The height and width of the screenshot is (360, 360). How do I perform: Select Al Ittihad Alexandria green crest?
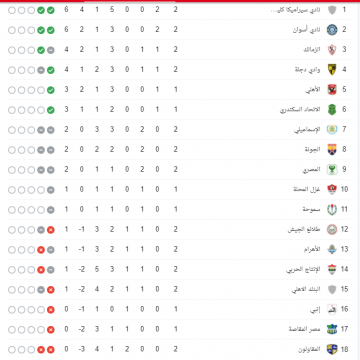(332, 110)
